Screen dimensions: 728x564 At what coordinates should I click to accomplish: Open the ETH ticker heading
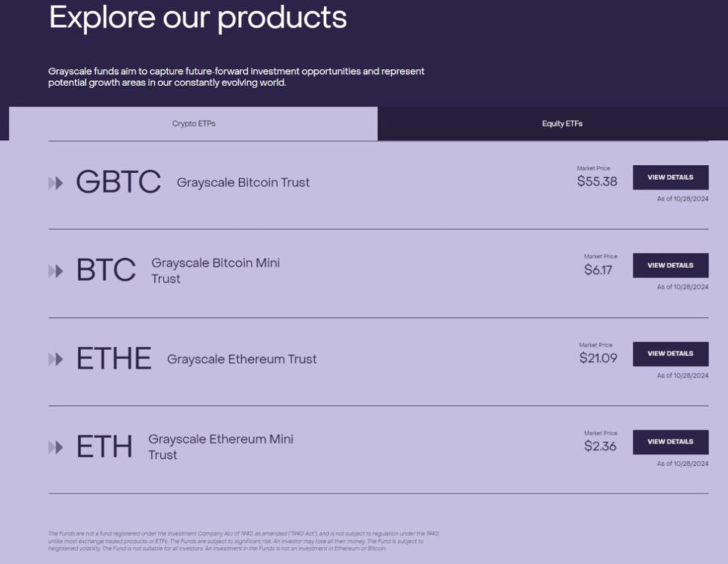pos(105,447)
